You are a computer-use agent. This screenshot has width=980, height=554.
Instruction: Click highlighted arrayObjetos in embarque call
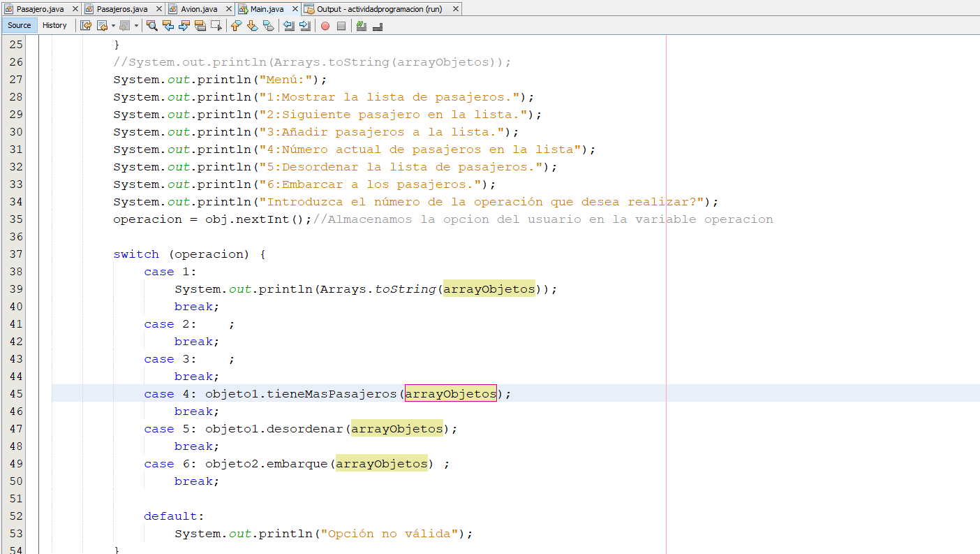(382, 464)
